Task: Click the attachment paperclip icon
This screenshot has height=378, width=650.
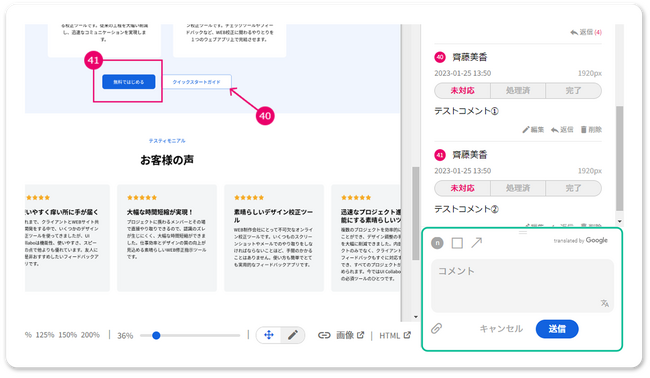Action: (436, 329)
